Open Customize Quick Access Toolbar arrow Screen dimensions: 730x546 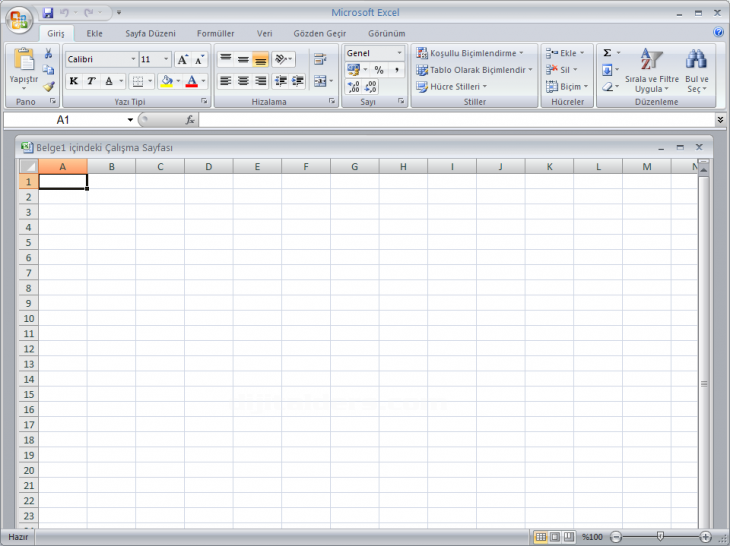tap(119, 13)
